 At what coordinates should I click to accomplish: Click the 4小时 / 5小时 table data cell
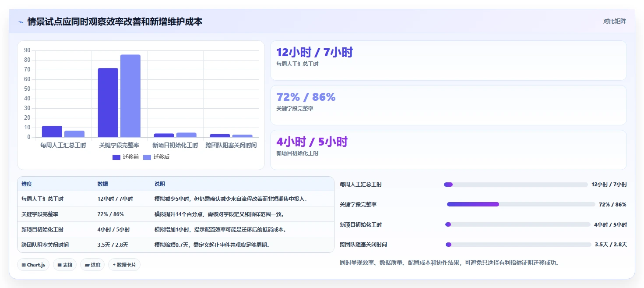click(x=113, y=230)
